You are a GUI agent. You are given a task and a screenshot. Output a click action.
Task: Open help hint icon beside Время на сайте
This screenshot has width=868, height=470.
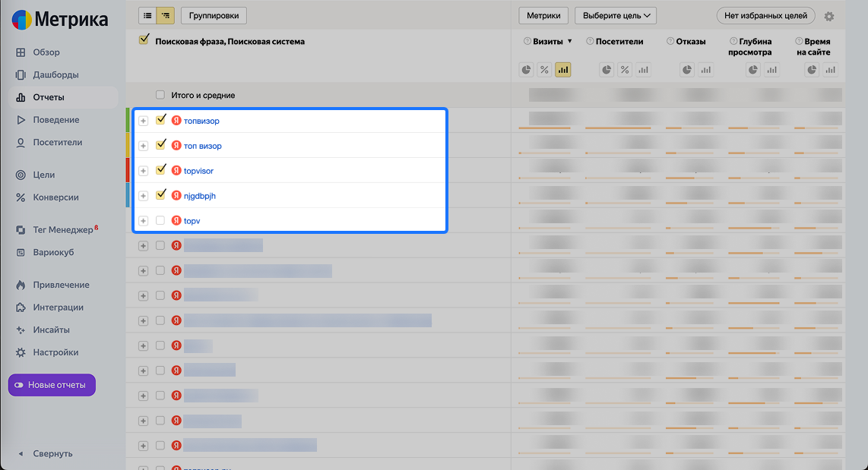tap(799, 42)
